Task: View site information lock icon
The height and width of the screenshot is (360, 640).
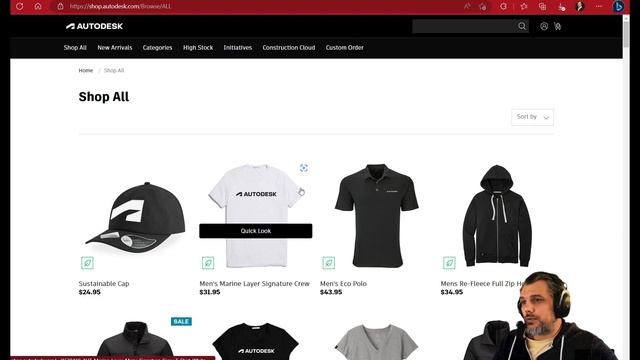Action: (x=60, y=6)
